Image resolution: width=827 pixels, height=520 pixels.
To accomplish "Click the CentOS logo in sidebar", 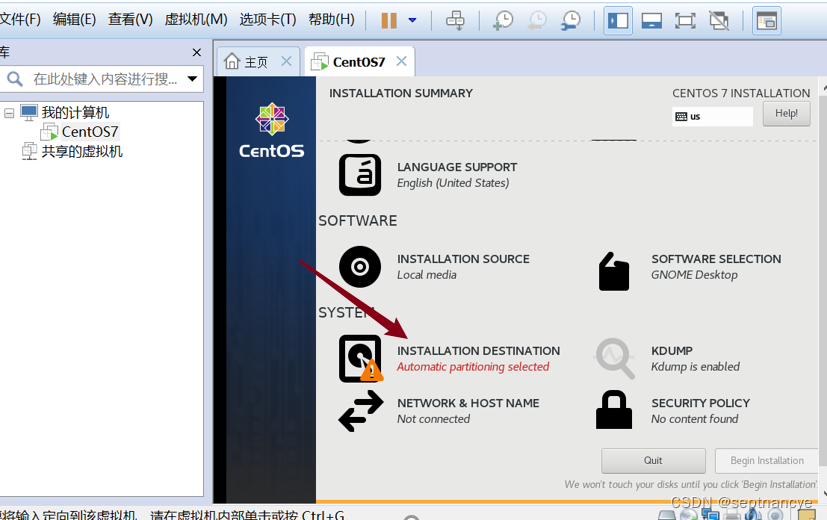I will [272, 131].
